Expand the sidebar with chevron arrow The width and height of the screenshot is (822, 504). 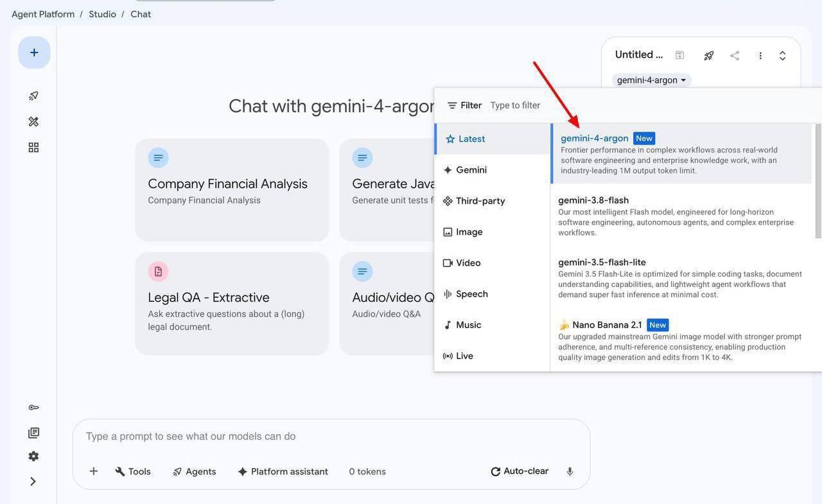click(x=33, y=482)
